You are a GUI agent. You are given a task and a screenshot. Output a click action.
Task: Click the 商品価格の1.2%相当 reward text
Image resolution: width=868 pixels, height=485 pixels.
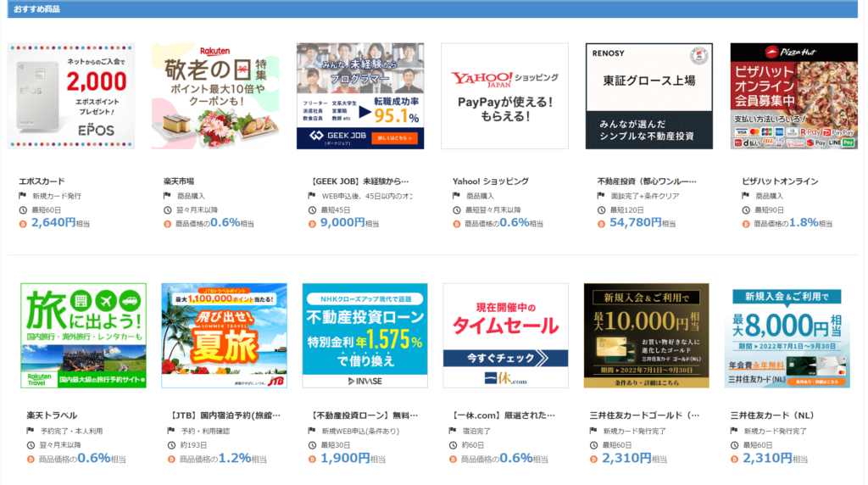pyautogui.click(x=223, y=459)
